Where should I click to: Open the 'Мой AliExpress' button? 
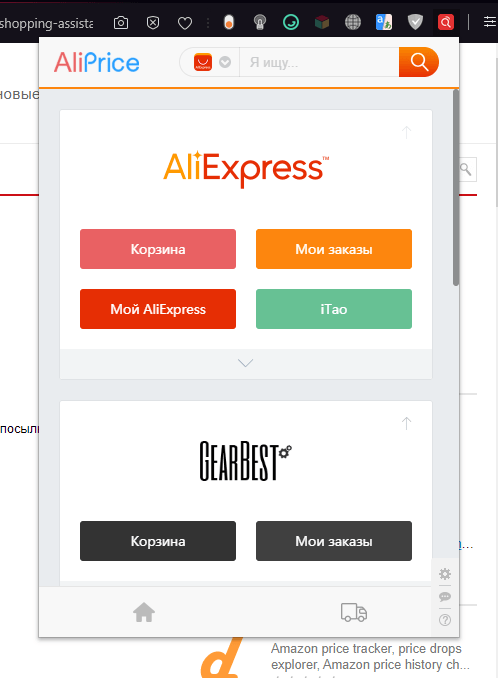[158, 309]
